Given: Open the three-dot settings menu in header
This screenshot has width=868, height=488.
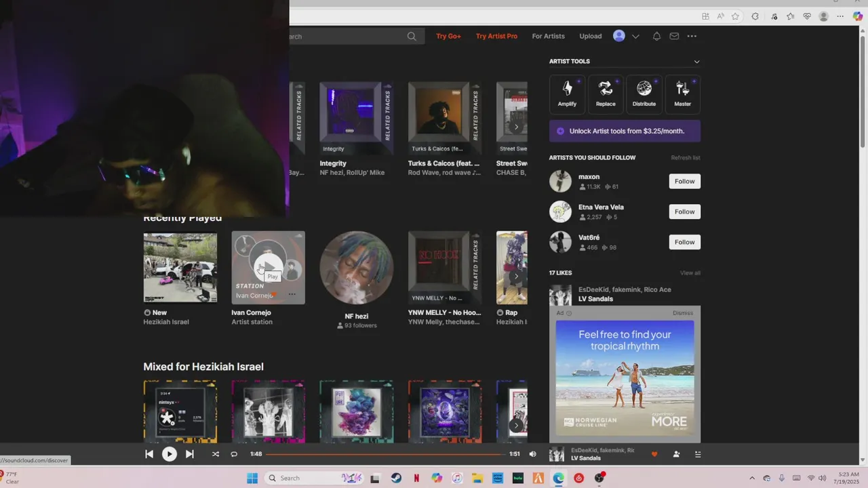Looking at the screenshot, I should point(692,36).
